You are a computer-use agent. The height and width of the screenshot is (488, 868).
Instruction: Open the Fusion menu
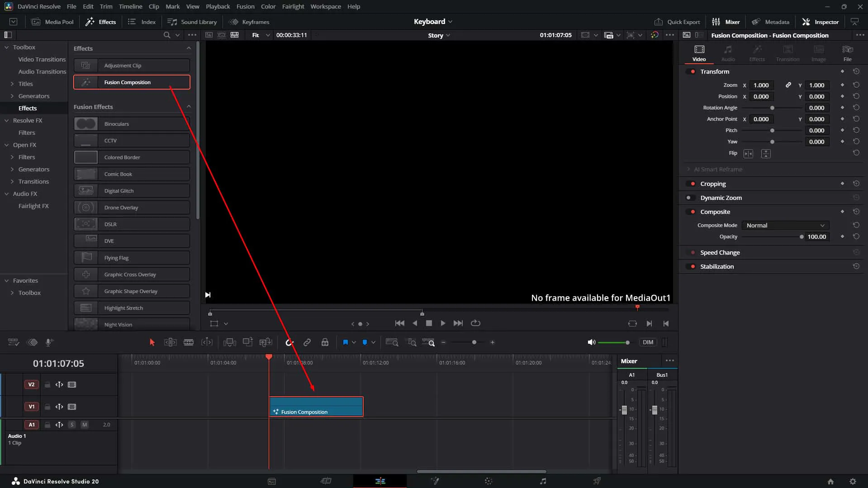245,6
